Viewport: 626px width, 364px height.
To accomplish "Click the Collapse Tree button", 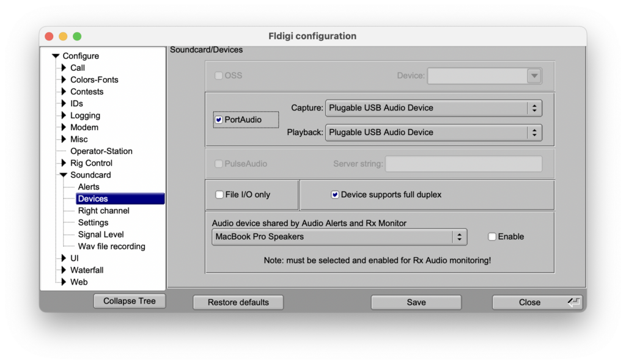I will (x=129, y=301).
